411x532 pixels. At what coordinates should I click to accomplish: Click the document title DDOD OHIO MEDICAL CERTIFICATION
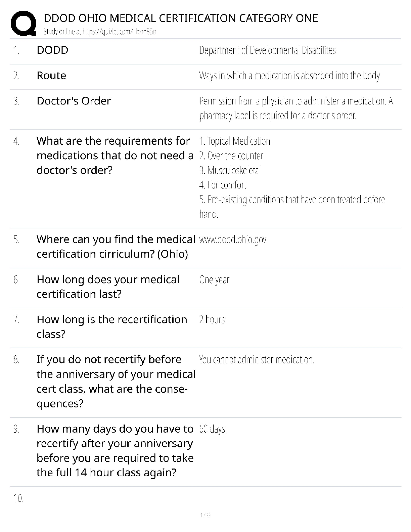point(181,18)
